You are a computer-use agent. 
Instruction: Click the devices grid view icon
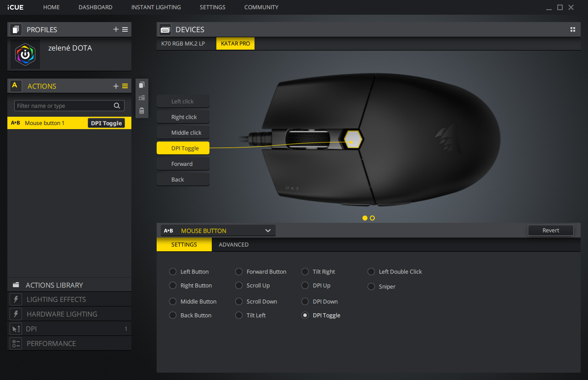[x=573, y=29]
